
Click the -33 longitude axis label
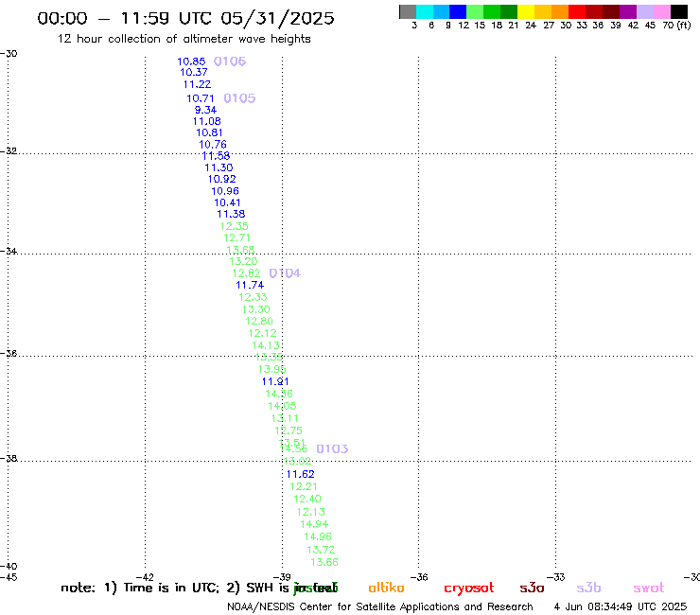pyautogui.click(x=556, y=577)
